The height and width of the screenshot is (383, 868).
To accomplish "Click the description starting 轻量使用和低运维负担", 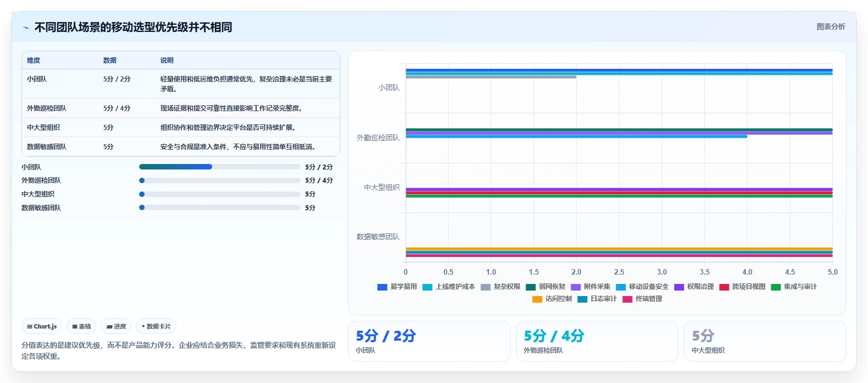I will (x=246, y=84).
